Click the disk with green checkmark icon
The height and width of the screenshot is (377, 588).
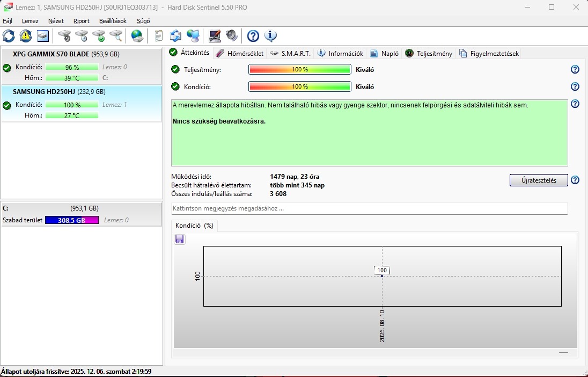pyautogui.click(x=99, y=35)
